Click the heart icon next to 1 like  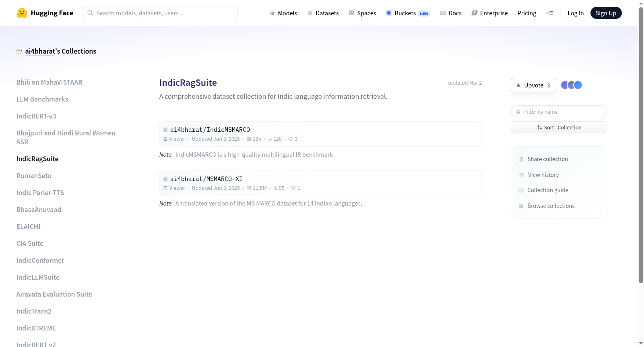tap(293, 188)
